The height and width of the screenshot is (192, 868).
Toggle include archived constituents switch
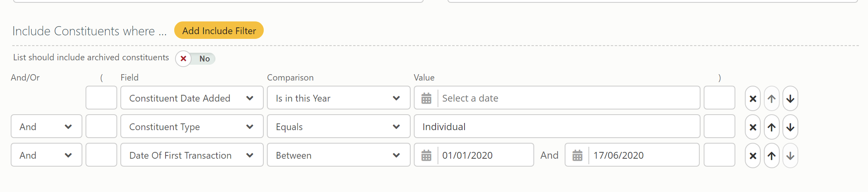click(x=195, y=59)
